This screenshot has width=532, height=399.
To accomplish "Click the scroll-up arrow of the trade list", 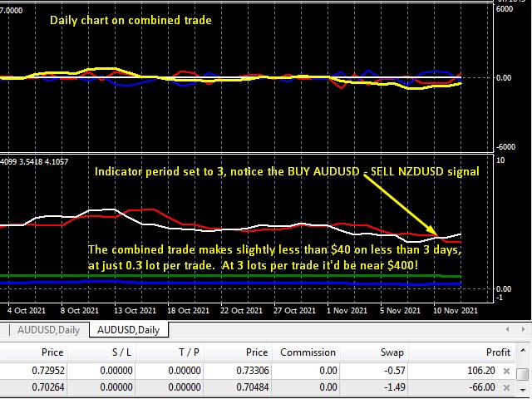I will 523,350.
